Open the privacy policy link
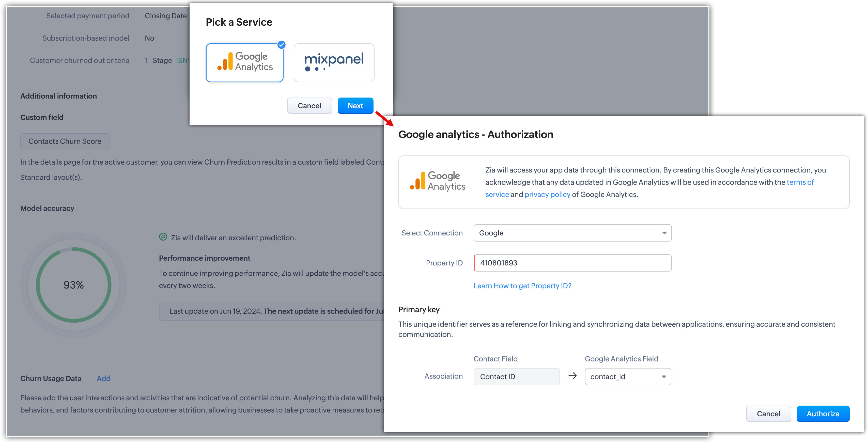 click(x=547, y=195)
